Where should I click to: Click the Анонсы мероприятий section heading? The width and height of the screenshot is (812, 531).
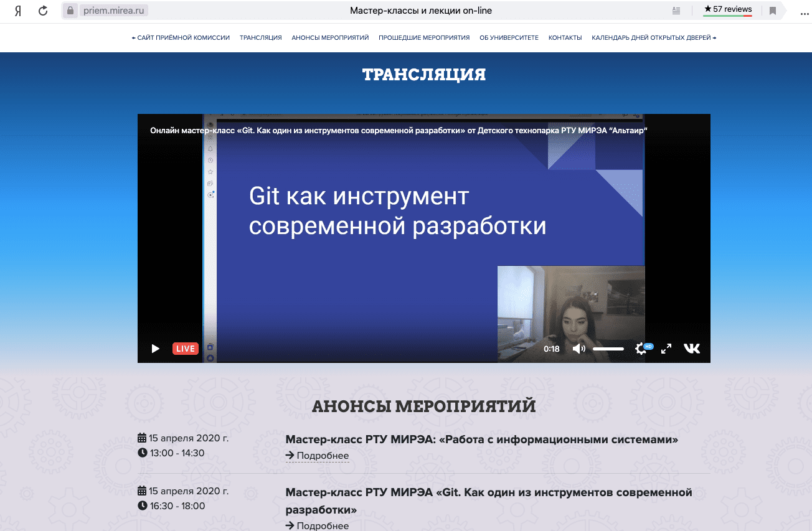424,406
